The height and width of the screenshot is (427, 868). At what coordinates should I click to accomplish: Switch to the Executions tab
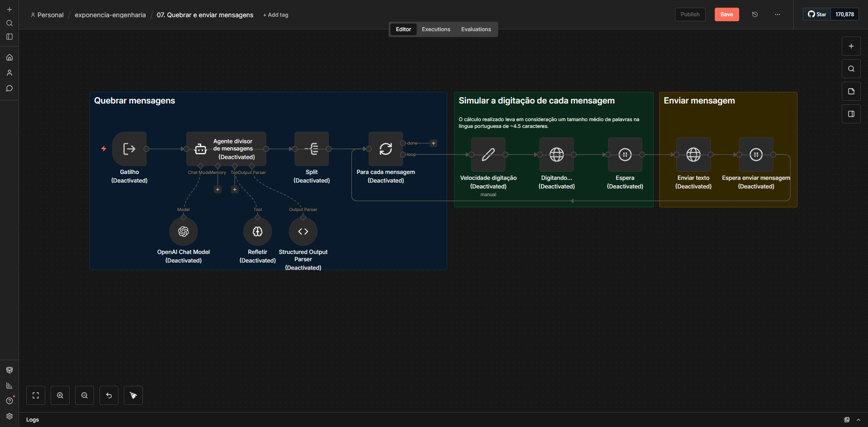pos(436,29)
